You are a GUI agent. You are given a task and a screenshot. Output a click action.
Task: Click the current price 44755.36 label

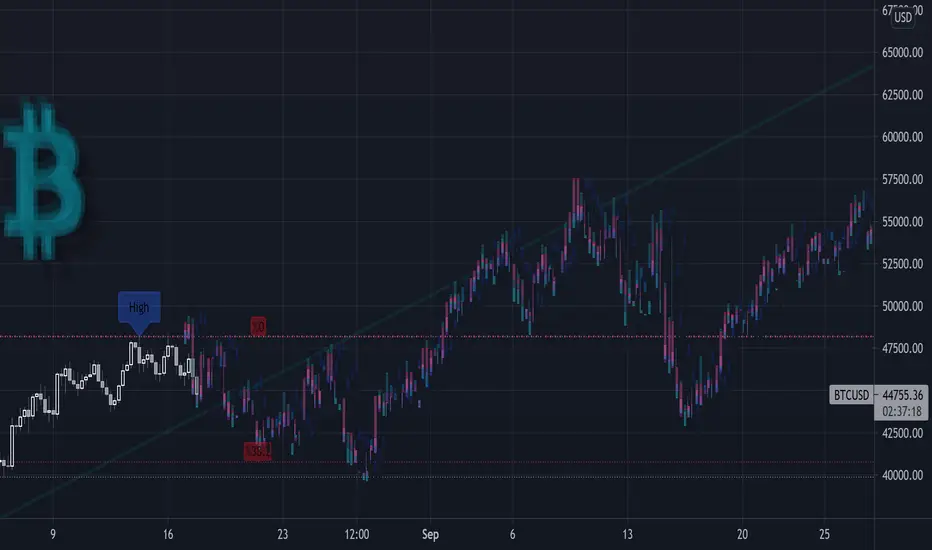click(902, 395)
